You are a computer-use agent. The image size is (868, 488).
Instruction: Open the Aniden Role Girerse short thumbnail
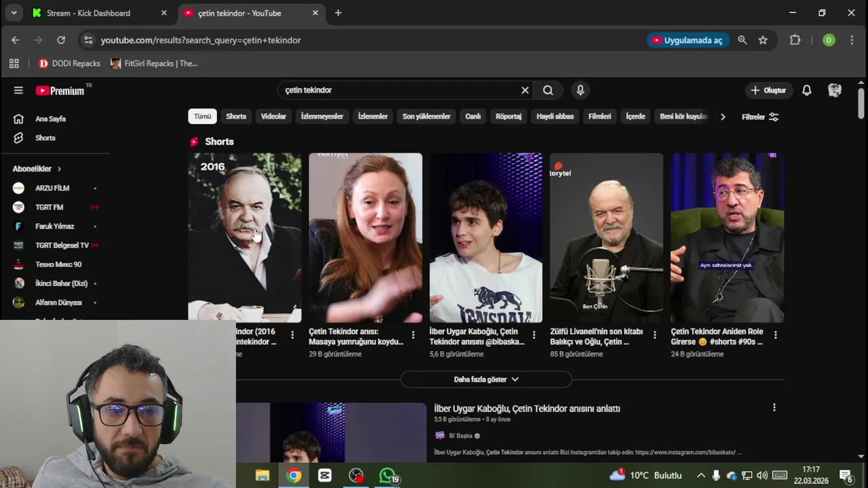[x=727, y=237]
